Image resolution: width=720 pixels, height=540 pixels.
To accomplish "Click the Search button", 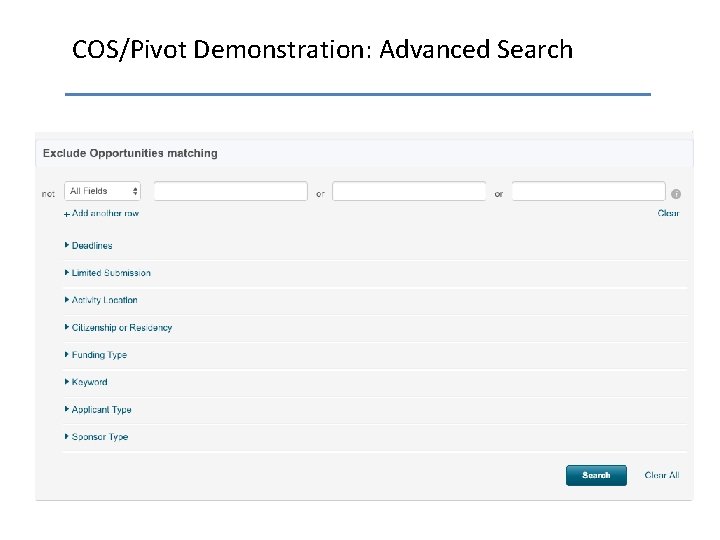I will 596,475.
